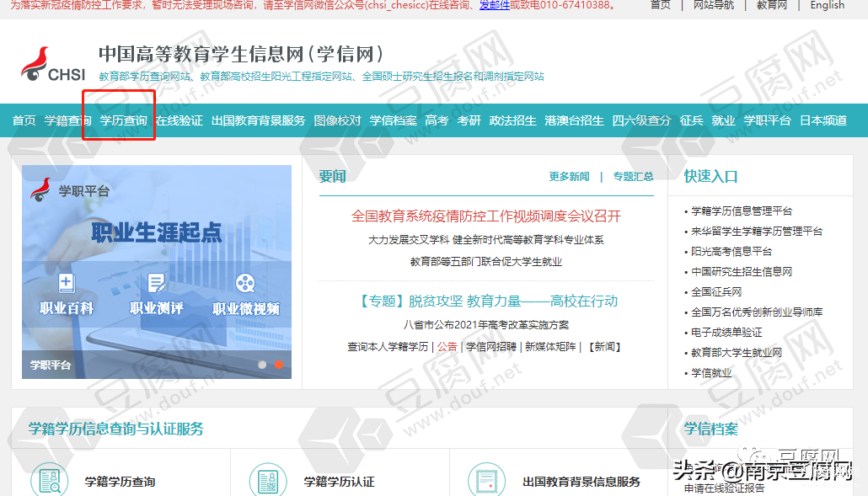Screen dimensions: 868x496
Task: Click the 学籍学历认证 service label
Action: pos(339,482)
